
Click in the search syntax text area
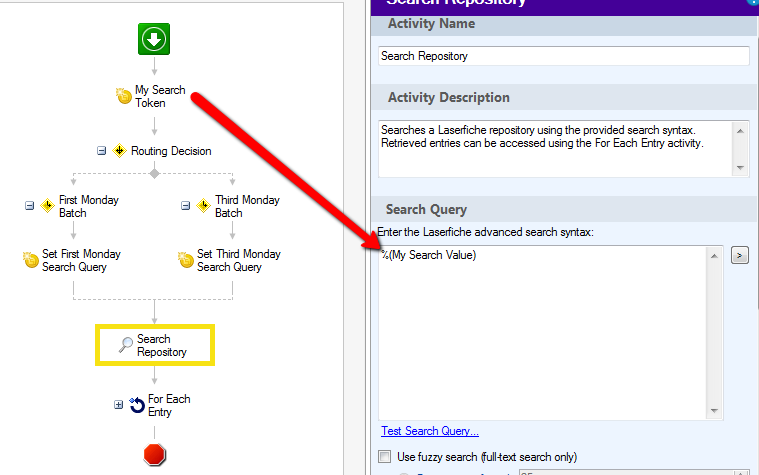(543, 333)
